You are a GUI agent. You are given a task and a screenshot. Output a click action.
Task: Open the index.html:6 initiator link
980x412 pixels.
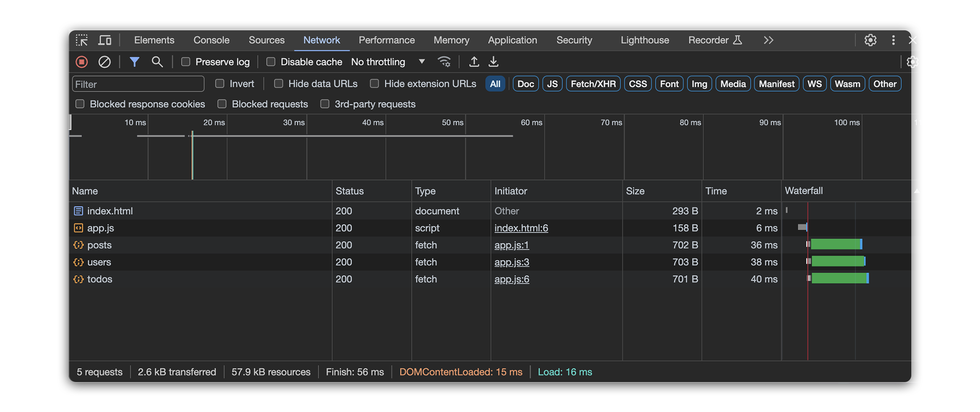(x=521, y=228)
